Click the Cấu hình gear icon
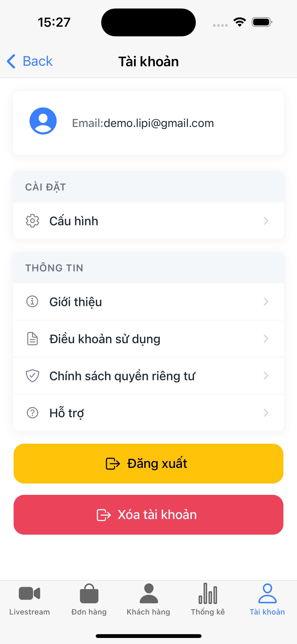297x644 pixels. point(32,221)
